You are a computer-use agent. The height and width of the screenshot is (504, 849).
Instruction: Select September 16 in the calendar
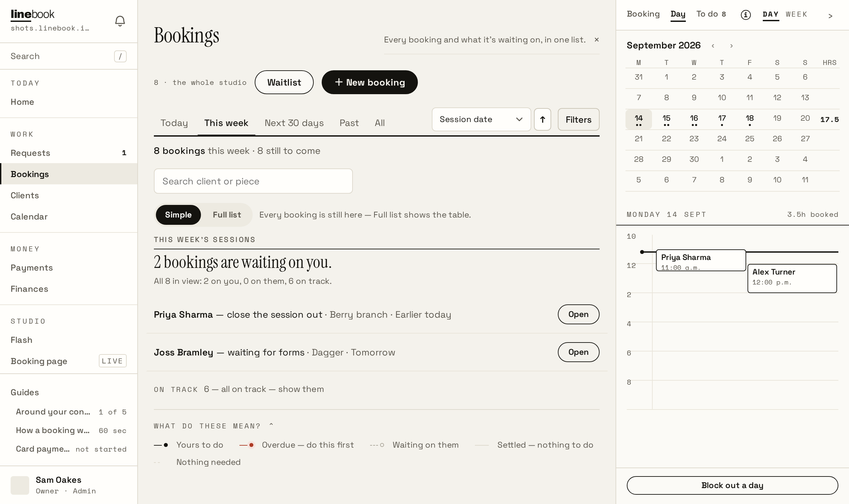click(694, 119)
